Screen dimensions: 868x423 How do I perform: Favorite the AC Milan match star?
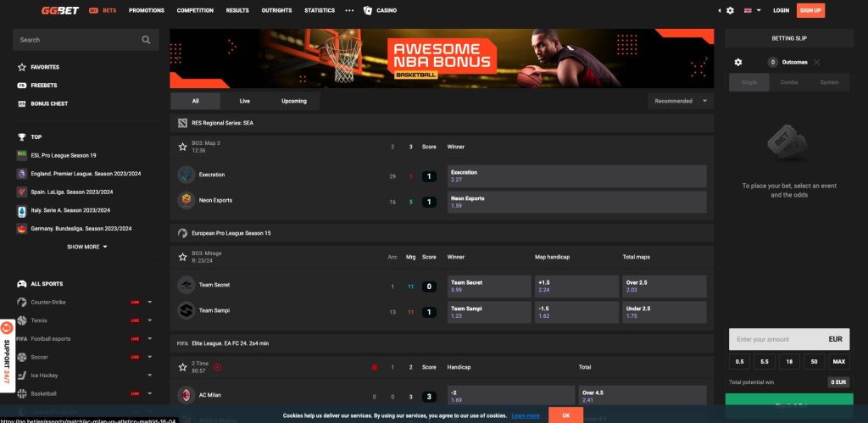pos(182,367)
